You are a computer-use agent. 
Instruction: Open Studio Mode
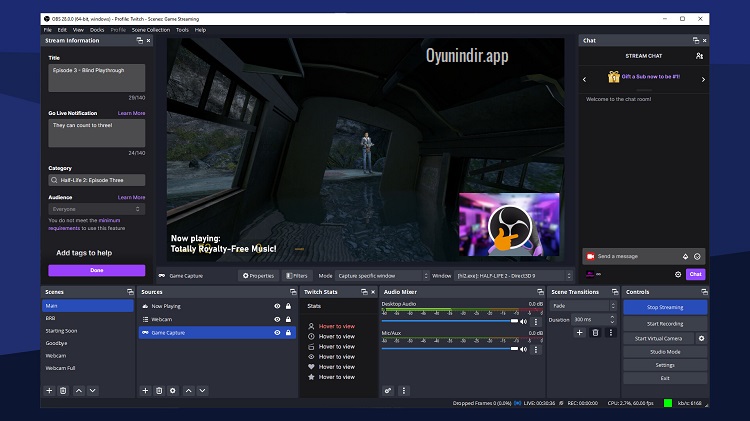coord(665,352)
